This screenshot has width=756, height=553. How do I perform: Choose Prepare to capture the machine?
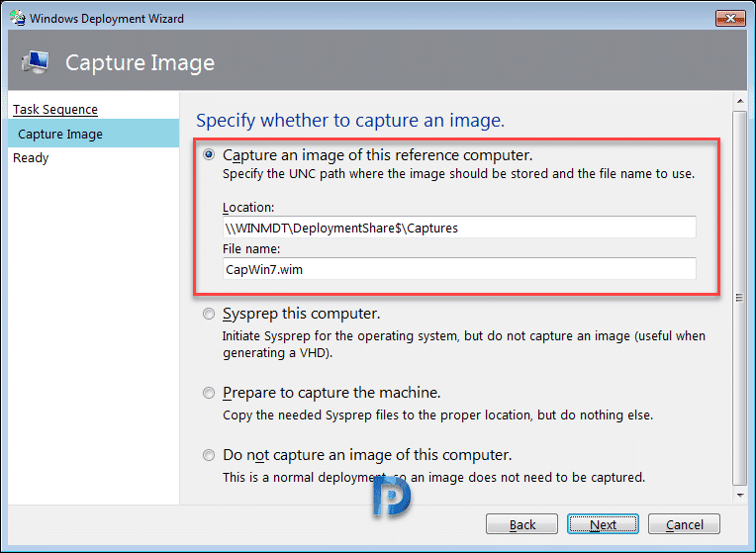tap(209, 393)
